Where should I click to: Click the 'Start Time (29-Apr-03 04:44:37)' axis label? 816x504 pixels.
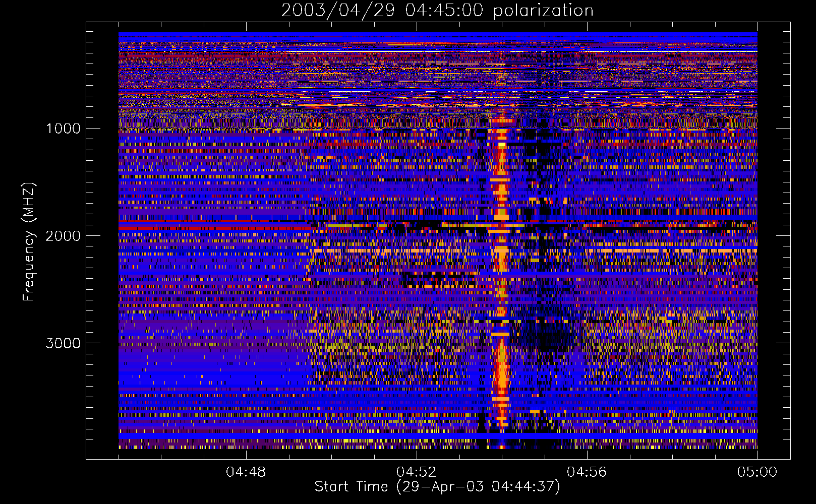(437, 487)
